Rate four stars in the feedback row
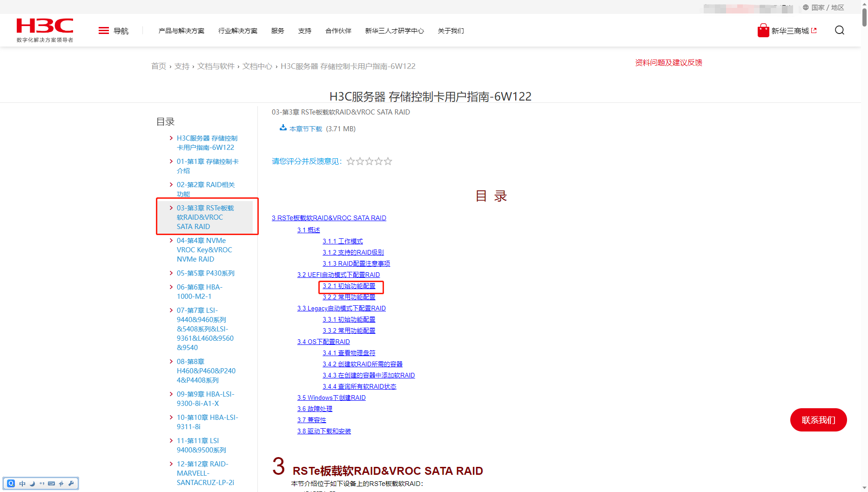 point(379,161)
